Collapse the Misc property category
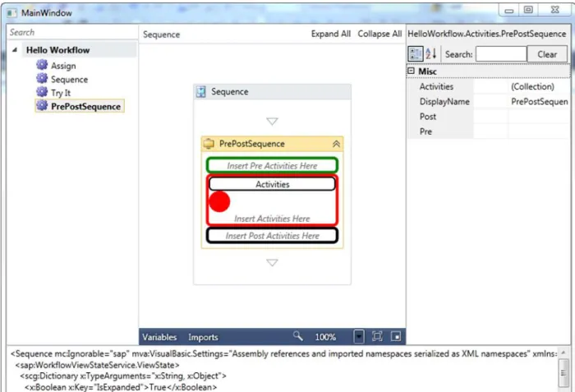 [x=412, y=71]
